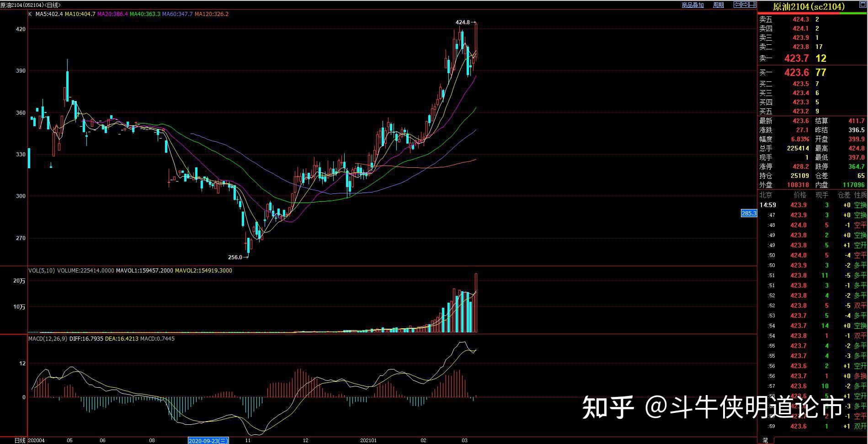Click the MA5:402.4 indicator label
Viewport: 868px width, 444px height.
point(49,14)
